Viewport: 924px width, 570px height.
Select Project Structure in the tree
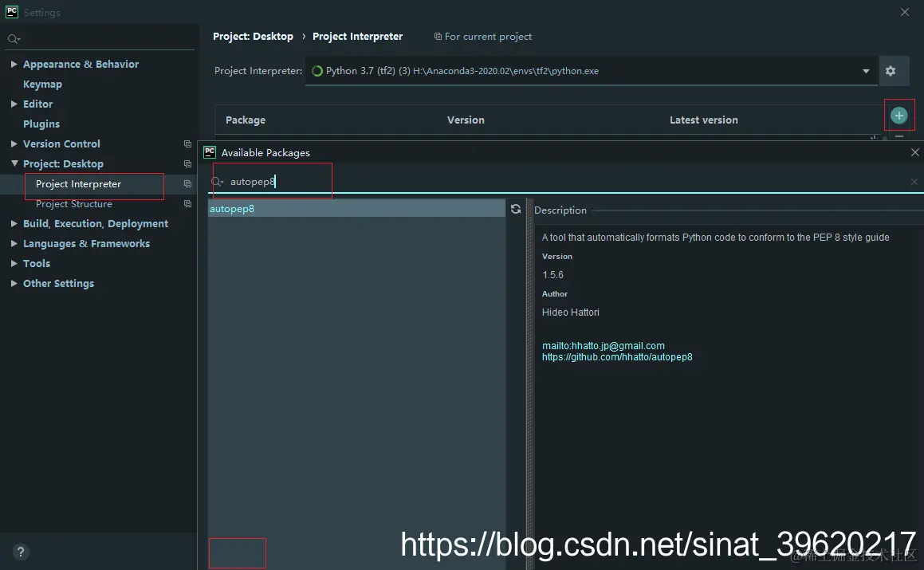coord(73,204)
